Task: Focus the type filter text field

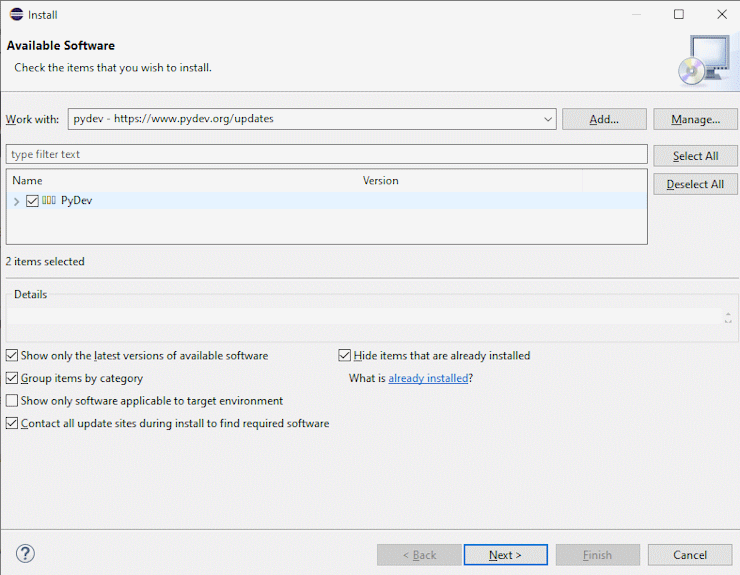Action: (327, 154)
